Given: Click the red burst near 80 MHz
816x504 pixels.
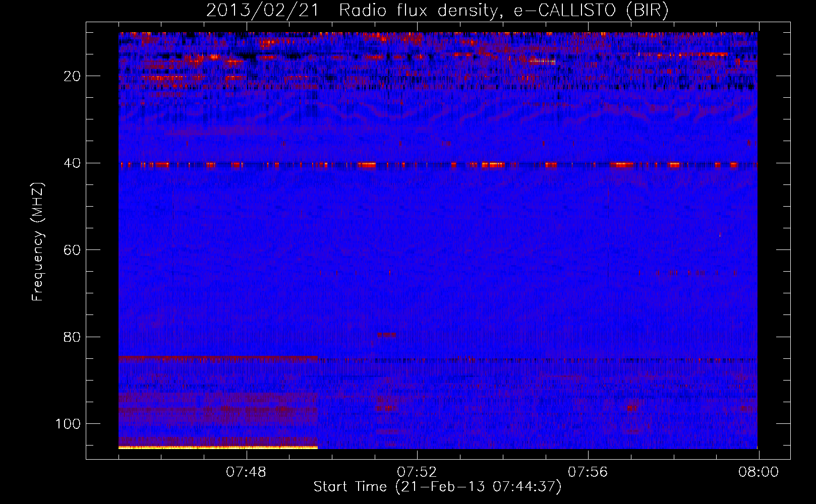Looking at the screenshot, I should [387, 335].
